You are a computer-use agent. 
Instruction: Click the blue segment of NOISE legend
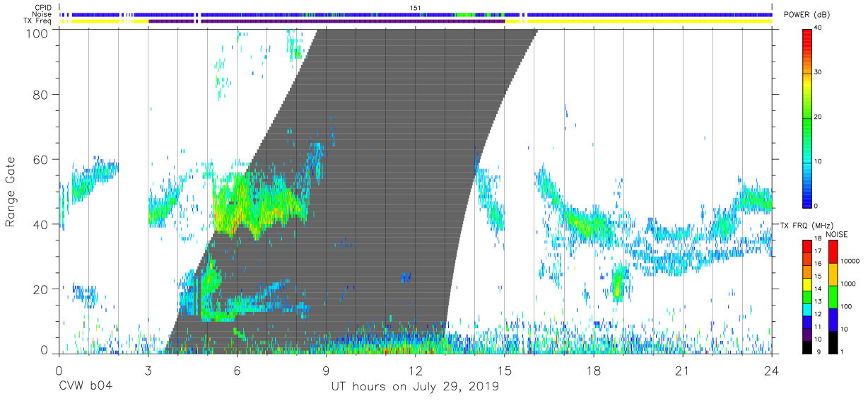(x=833, y=320)
